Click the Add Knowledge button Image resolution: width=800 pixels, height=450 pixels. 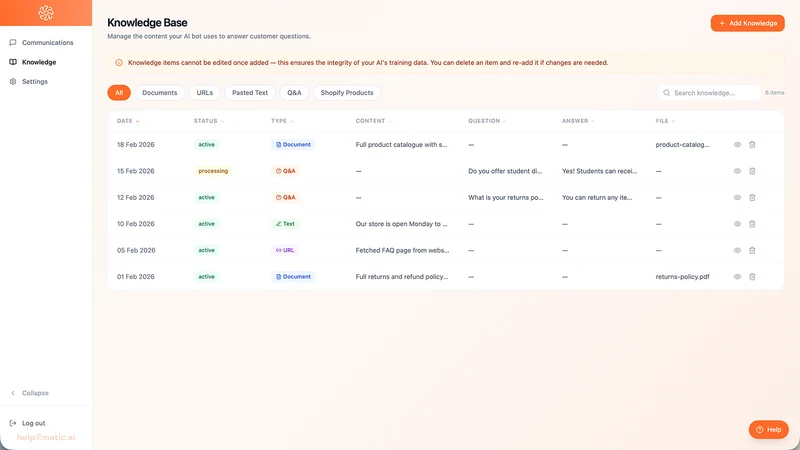tap(747, 23)
